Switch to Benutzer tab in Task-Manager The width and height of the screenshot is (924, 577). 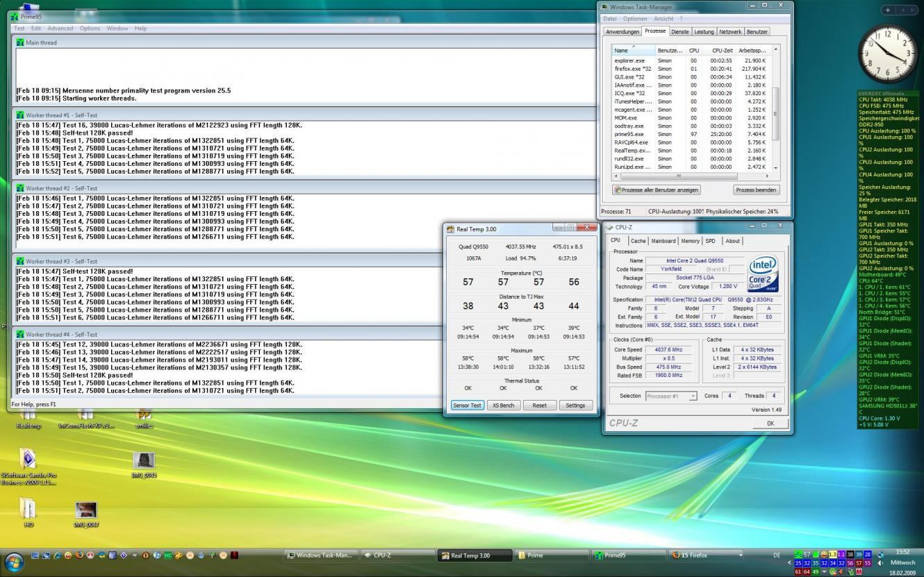[757, 32]
